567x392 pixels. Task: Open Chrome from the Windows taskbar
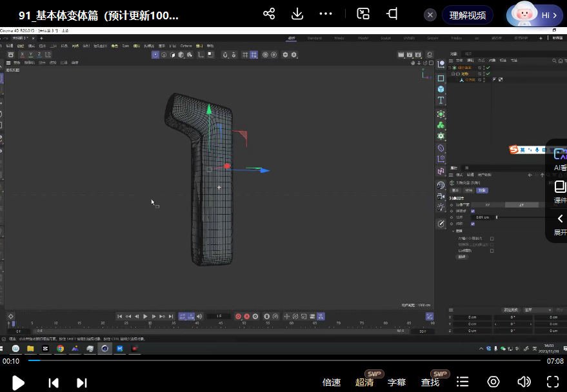[60, 349]
